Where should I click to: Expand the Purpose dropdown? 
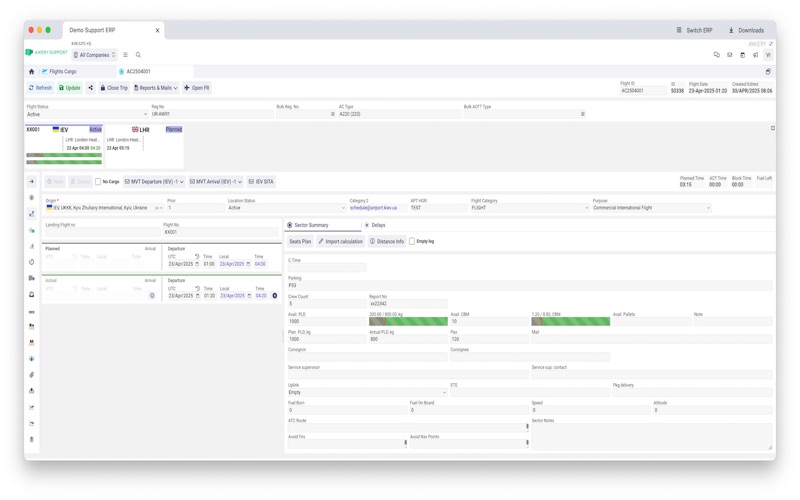708,208
